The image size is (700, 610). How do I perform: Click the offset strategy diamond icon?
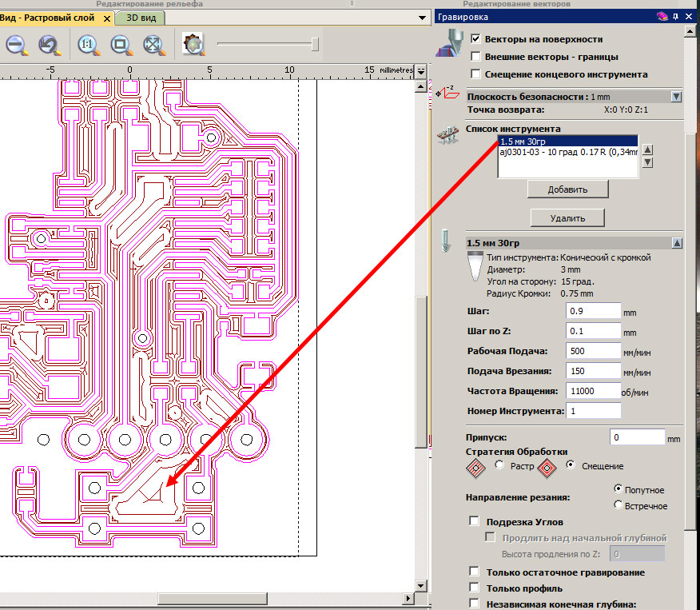click(x=547, y=468)
